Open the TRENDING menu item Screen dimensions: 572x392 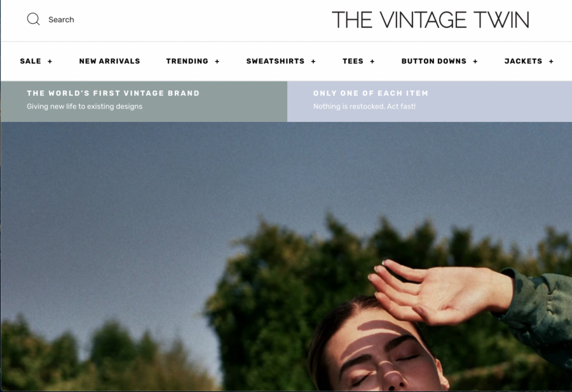click(x=187, y=61)
